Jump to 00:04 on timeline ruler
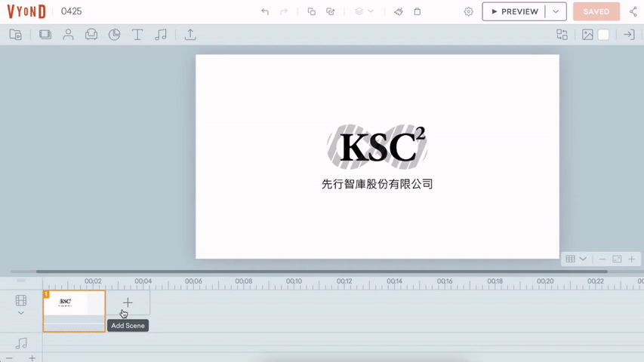This screenshot has height=362, width=644. 143,281
